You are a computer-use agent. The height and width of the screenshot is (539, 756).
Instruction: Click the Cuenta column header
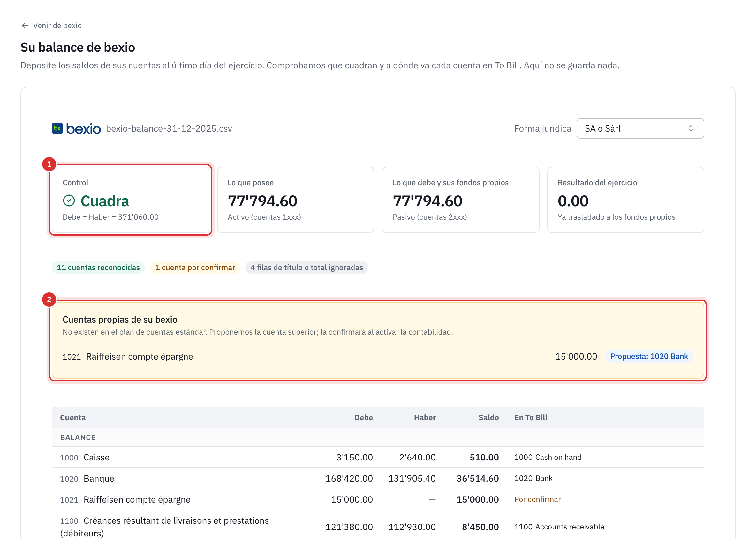click(73, 418)
